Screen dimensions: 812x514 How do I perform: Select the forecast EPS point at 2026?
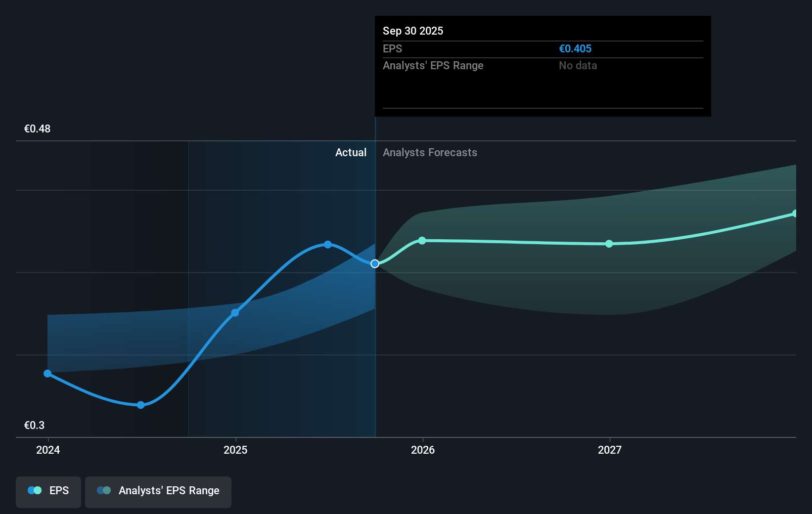(422, 241)
